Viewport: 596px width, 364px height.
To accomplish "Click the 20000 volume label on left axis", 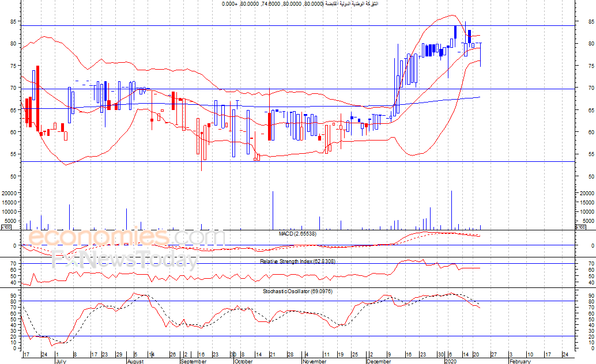I will [x=9, y=193].
